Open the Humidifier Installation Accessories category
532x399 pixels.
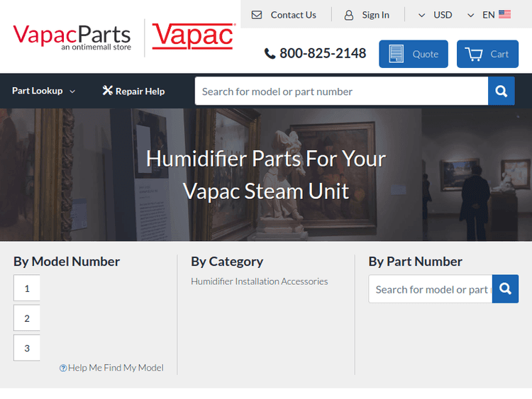259,281
